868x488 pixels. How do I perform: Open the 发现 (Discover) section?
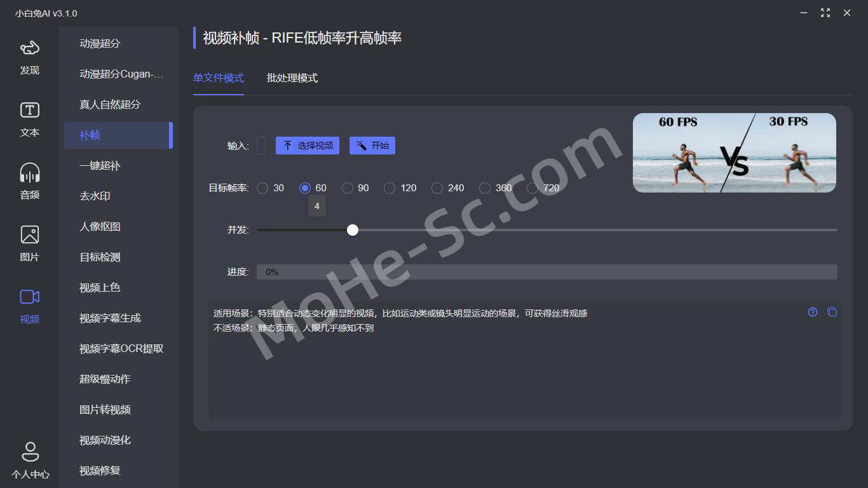point(30,57)
